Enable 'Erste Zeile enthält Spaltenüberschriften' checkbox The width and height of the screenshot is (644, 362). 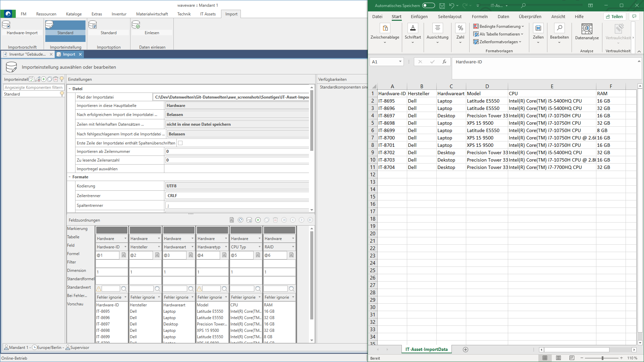pos(180,143)
